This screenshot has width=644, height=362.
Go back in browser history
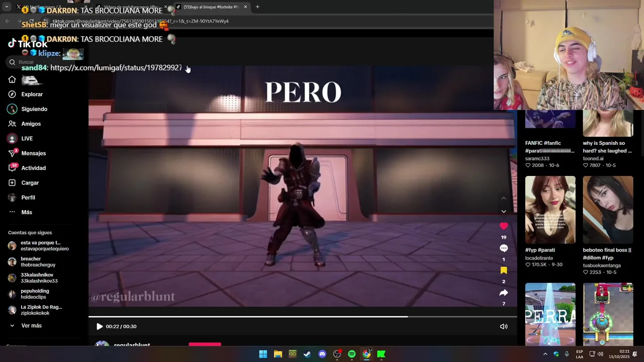coord(7,21)
